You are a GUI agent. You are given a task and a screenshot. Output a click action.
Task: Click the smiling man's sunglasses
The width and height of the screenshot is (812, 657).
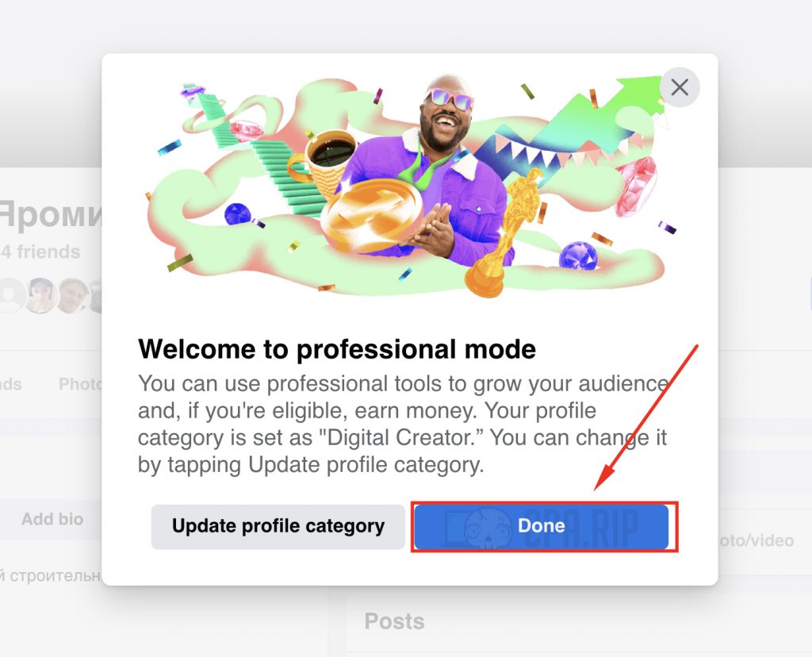pos(449,99)
